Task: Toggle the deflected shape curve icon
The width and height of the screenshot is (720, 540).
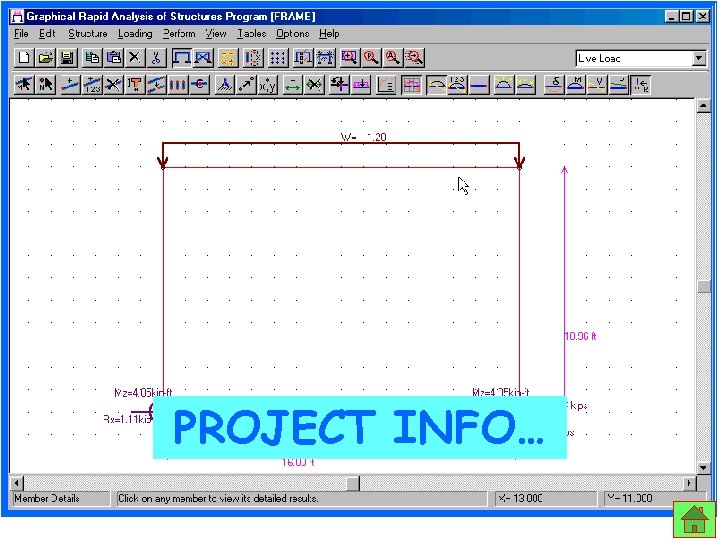Action: click(x=436, y=85)
